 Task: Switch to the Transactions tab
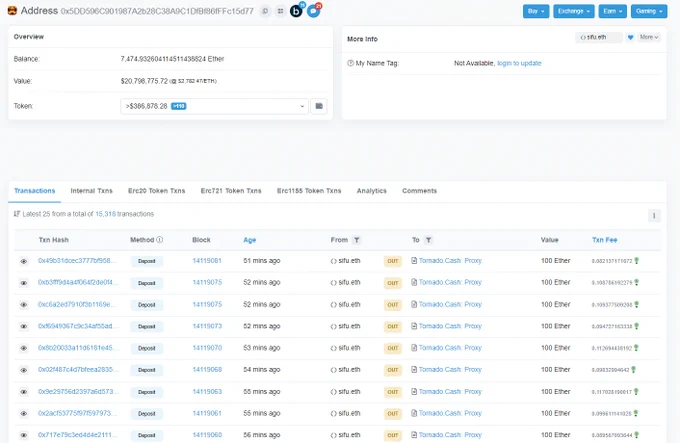[x=35, y=191]
